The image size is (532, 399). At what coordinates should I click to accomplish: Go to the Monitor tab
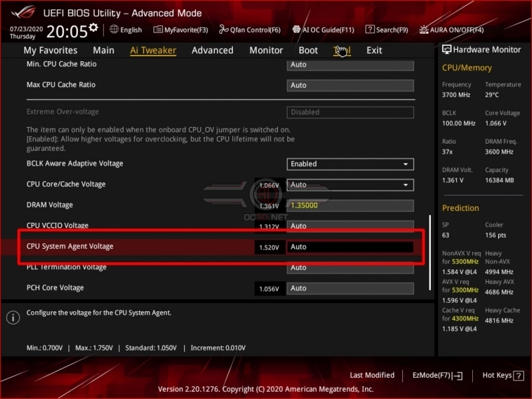click(x=266, y=51)
